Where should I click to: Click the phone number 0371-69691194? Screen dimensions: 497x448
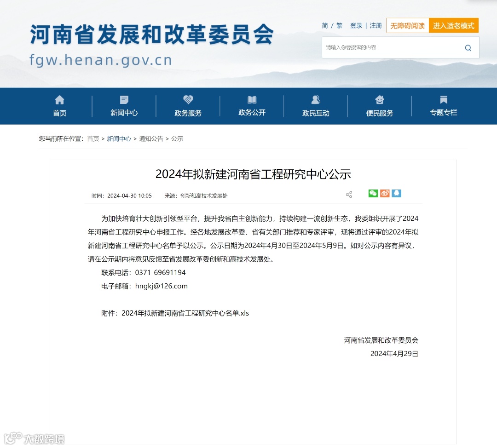click(x=161, y=273)
